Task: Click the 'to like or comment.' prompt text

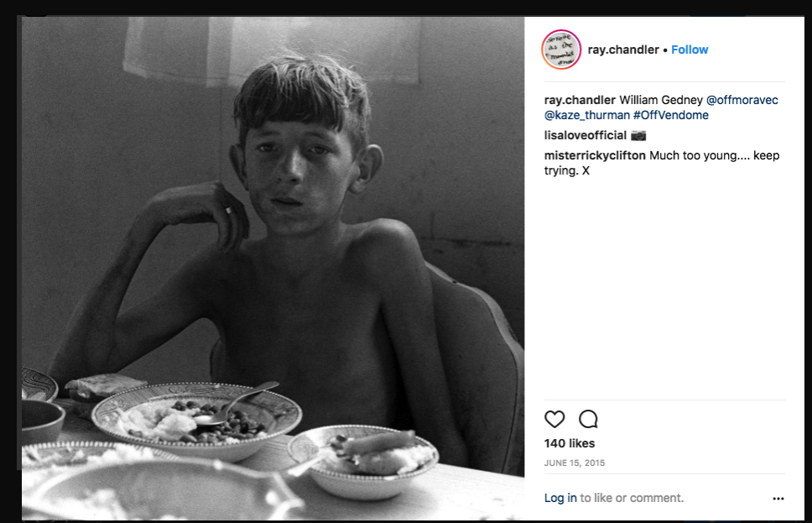Action: point(632,498)
